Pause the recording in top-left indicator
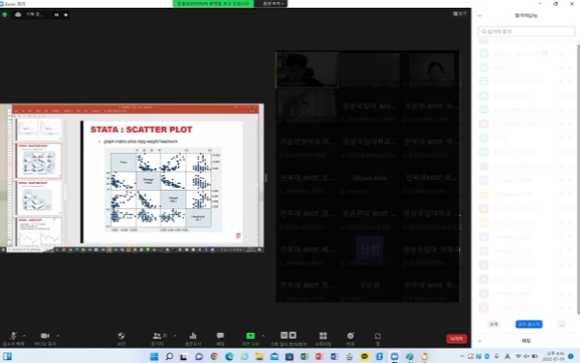 [57, 15]
